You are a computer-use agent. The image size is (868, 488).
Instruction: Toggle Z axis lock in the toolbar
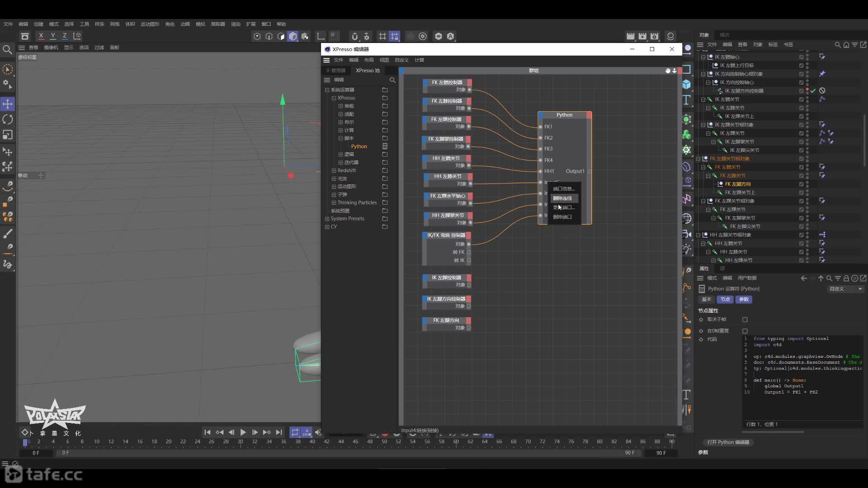65,36
